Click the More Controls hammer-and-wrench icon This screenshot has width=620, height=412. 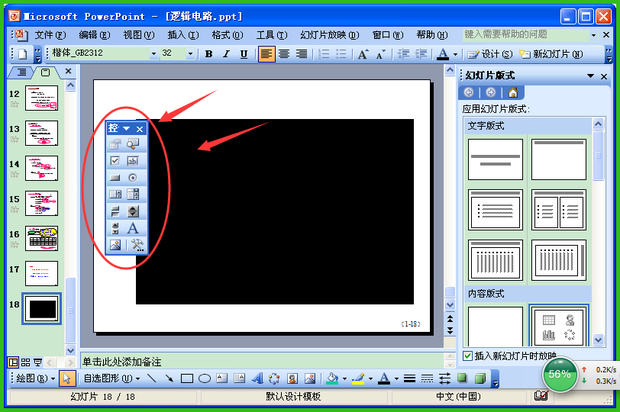(x=133, y=245)
